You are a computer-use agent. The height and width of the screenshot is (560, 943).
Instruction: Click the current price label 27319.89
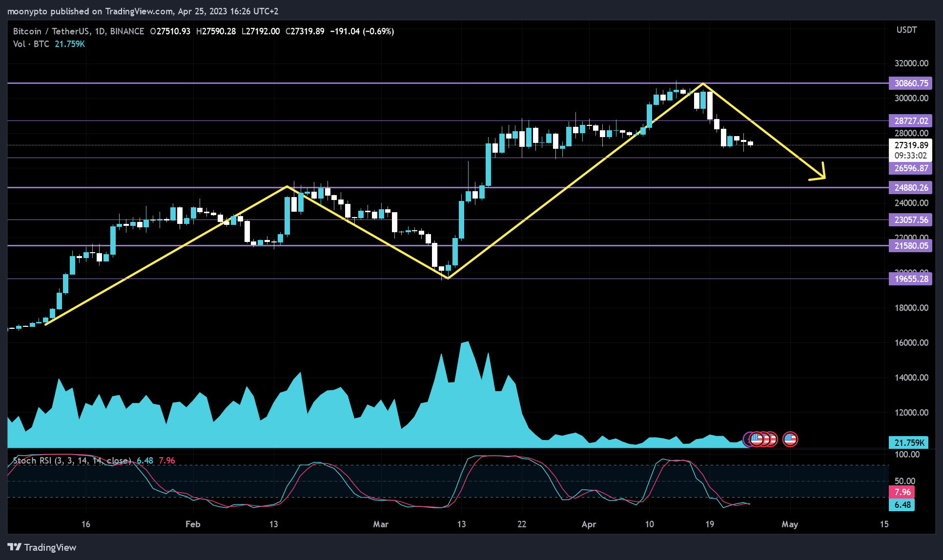click(910, 145)
